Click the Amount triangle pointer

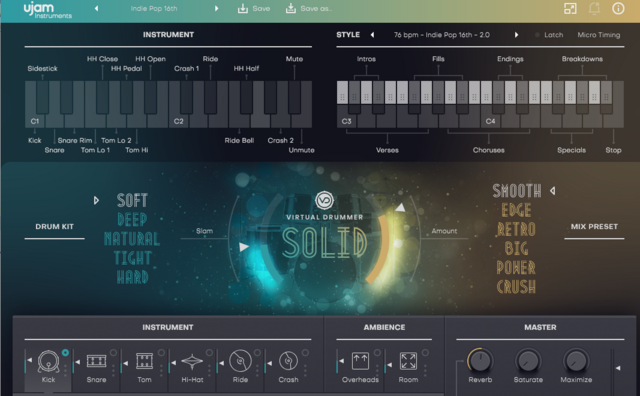400,207
